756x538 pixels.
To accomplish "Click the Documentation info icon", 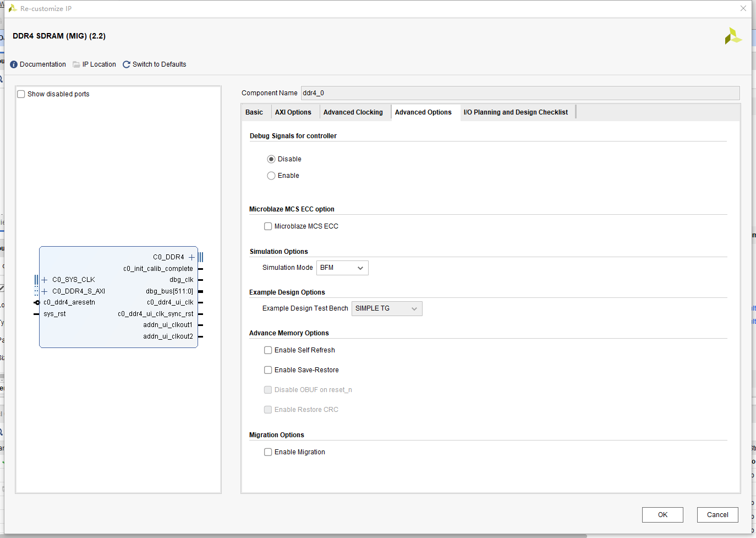I will pyautogui.click(x=14, y=64).
